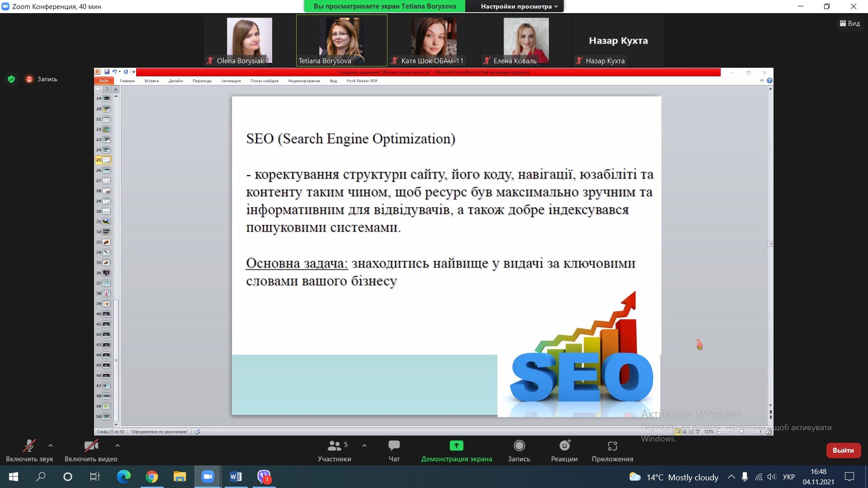
Task: Click the zoom slider handle
Action: click(x=741, y=432)
